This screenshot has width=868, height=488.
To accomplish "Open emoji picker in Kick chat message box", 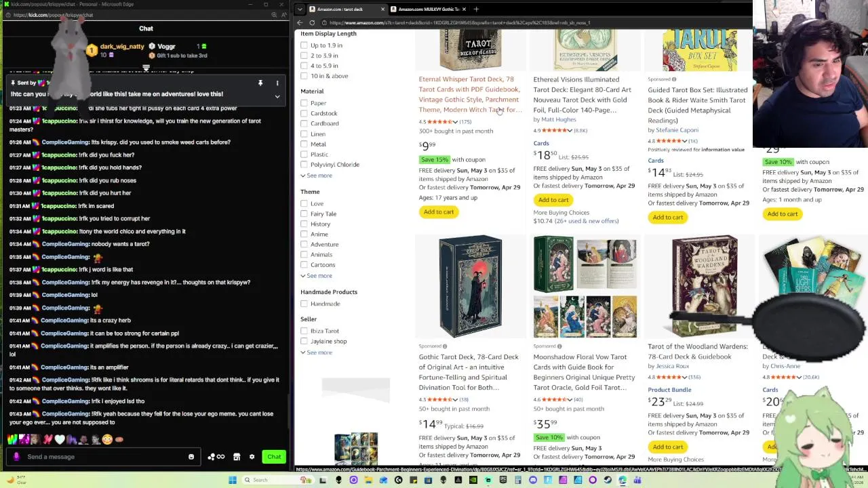I will 191,457.
